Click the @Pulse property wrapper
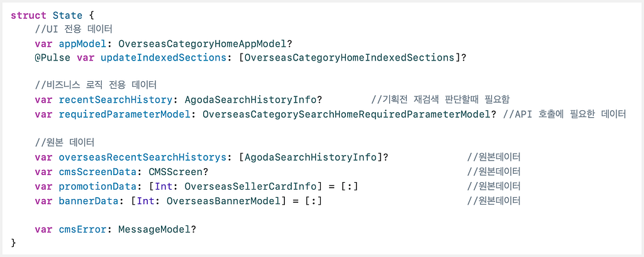Screen dimensions: 644x257 53,57
